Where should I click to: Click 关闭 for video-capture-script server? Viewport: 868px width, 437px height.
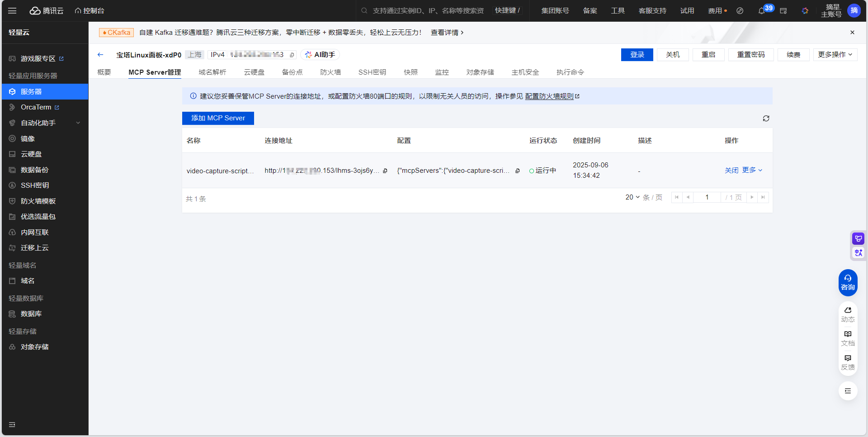click(731, 171)
